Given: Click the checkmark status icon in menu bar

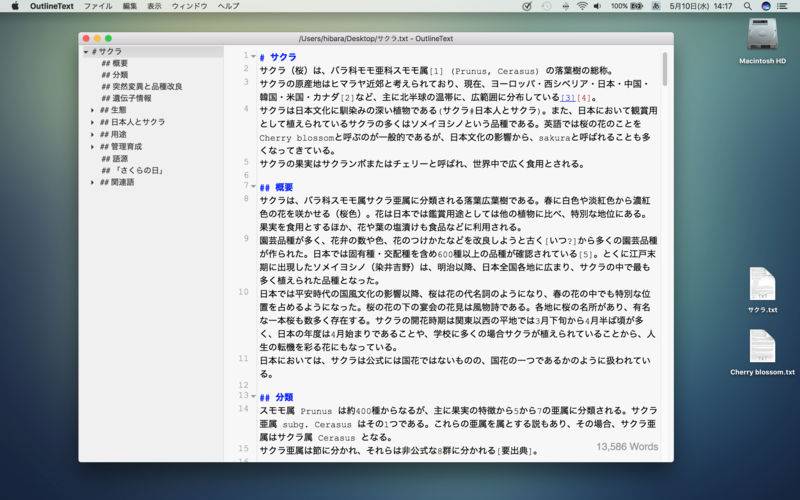Looking at the screenshot, I should tap(528, 6).
